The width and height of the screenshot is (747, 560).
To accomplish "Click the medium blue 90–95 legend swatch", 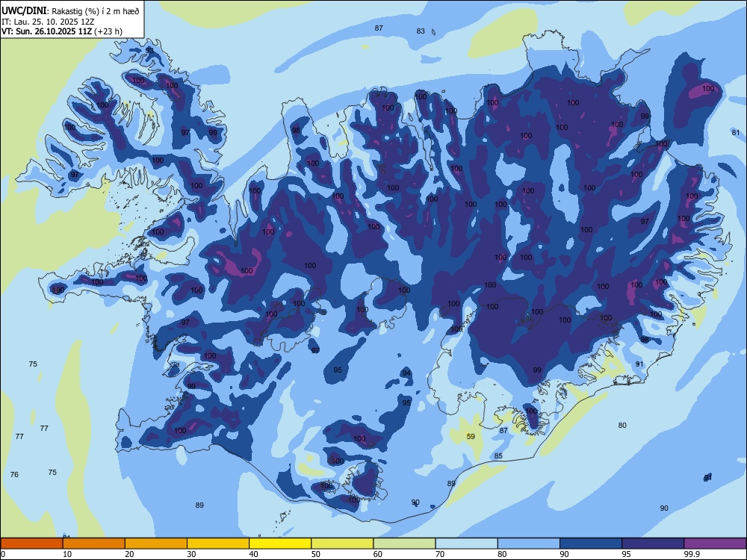I will (591, 544).
